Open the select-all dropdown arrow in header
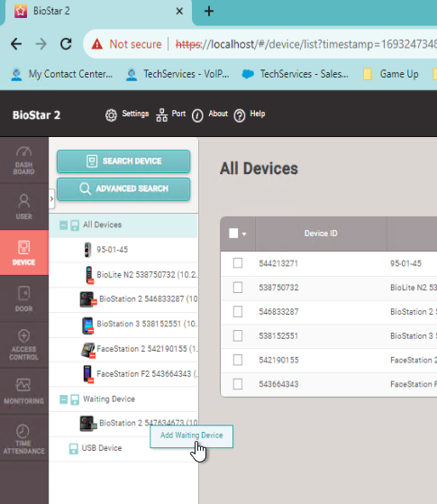 pyautogui.click(x=244, y=234)
